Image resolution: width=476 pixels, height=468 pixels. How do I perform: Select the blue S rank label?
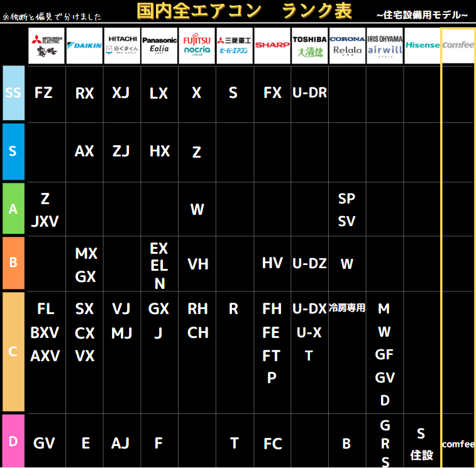tap(13, 151)
